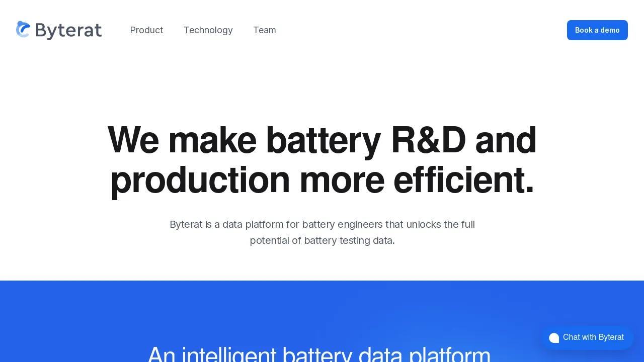This screenshot has height=362, width=644.
Task: Open the Chat with Byterat widget
Action: point(587,337)
